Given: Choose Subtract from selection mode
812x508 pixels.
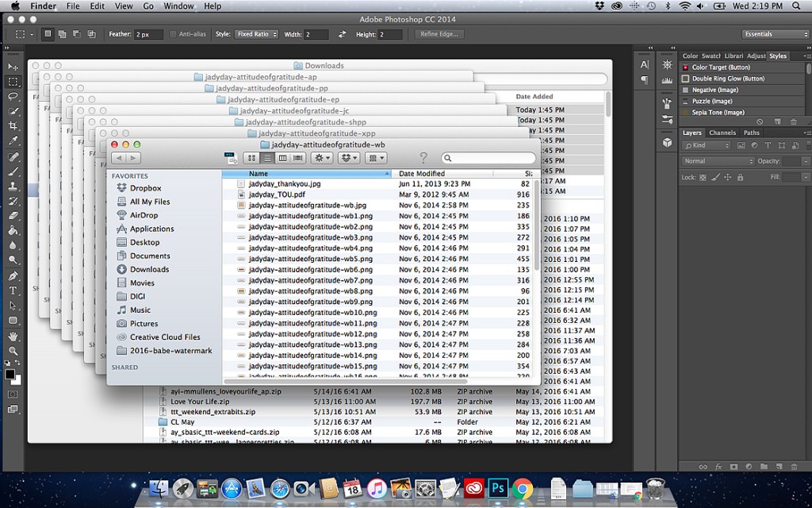Looking at the screenshot, I should [77, 34].
